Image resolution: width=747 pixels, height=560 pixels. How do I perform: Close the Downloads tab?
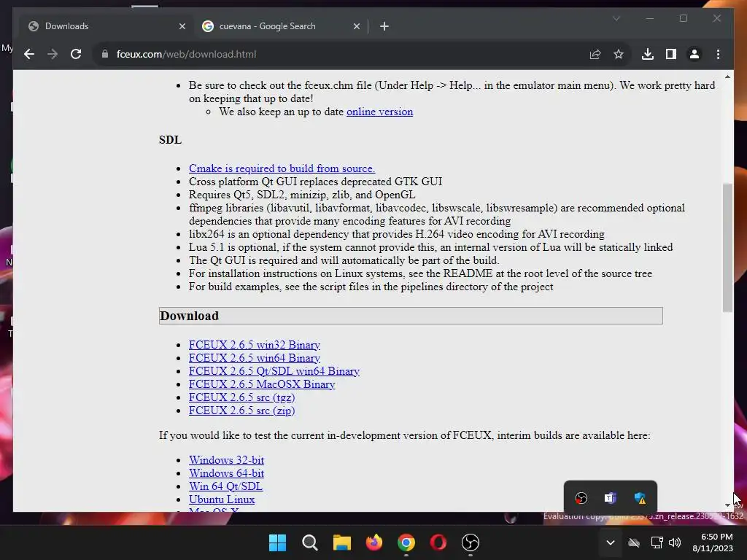182,26
